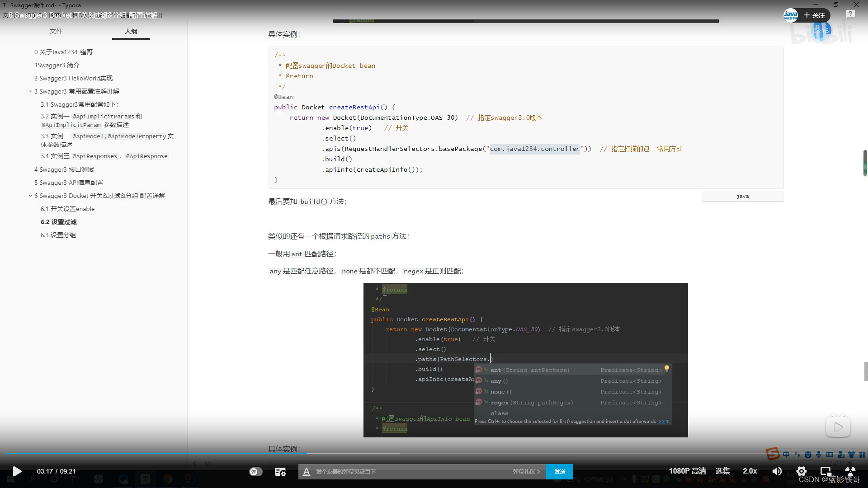Go to outline item 4 Swagger3 接口测试
This screenshot has height=488, width=868.
(x=64, y=169)
